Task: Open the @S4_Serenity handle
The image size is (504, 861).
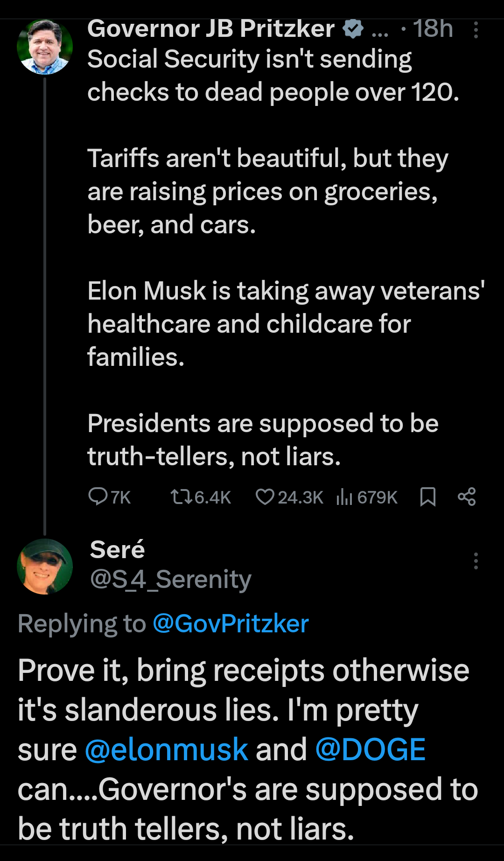Action: 170,579
